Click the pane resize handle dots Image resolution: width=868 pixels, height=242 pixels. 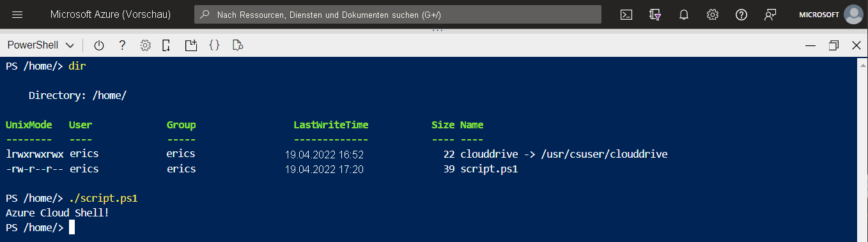[x=437, y=30]
